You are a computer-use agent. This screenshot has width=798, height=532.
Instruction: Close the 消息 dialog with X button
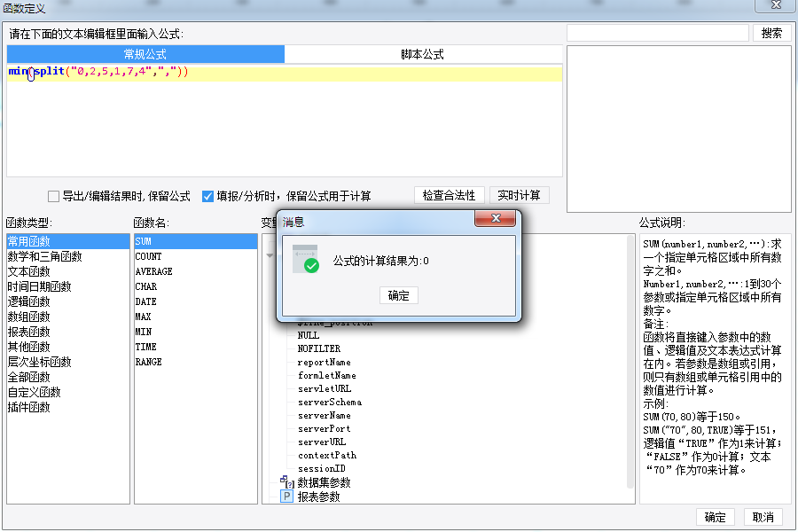coord(495,218)
